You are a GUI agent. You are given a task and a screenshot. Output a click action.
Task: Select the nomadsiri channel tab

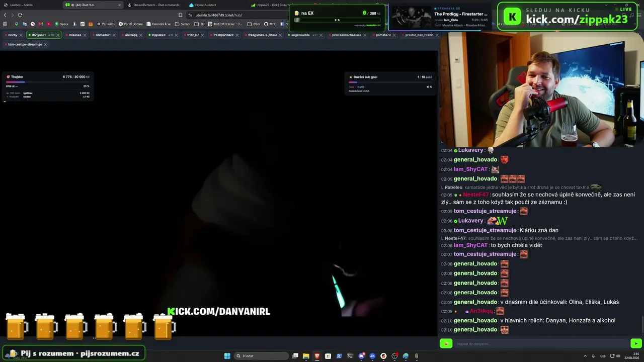pyautogui.click(x=103, y=35)
